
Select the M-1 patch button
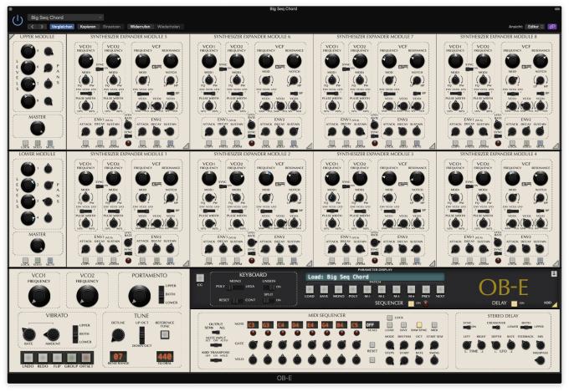coord(367,289)
